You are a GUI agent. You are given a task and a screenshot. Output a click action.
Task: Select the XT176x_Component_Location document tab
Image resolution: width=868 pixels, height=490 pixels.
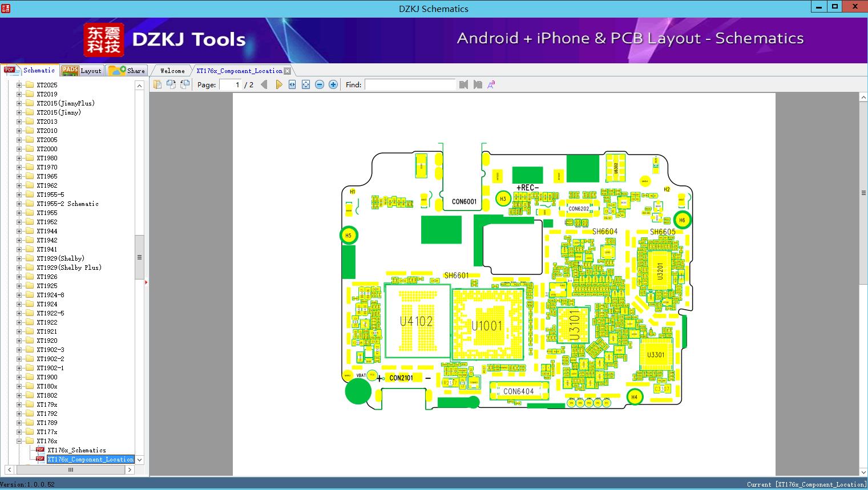[x=239, y=71]
